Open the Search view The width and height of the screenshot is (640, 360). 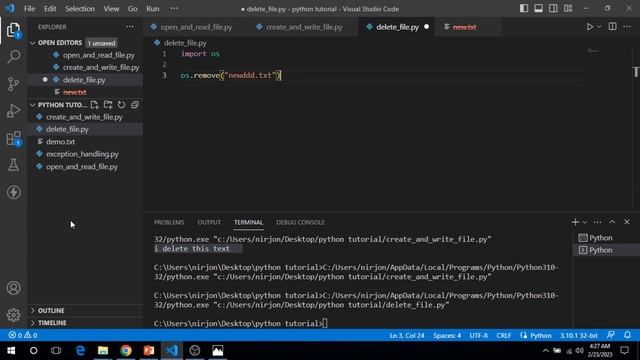(x=13, y=57)
